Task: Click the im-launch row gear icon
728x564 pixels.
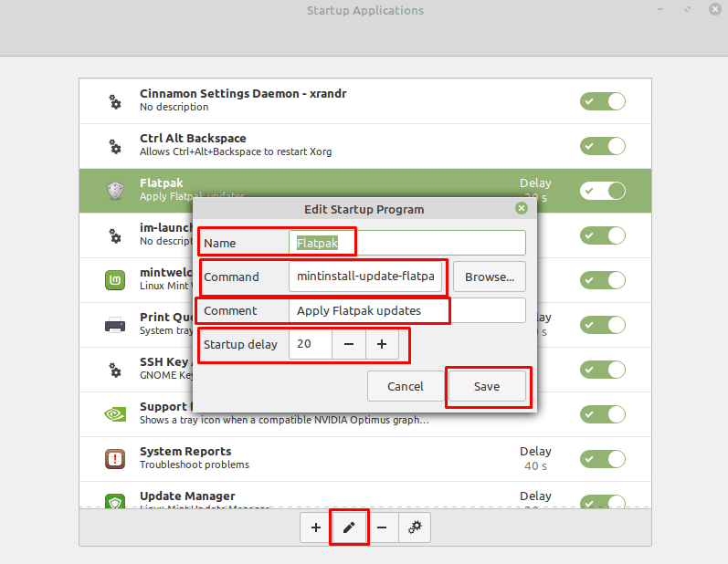Action: (115, 235)
